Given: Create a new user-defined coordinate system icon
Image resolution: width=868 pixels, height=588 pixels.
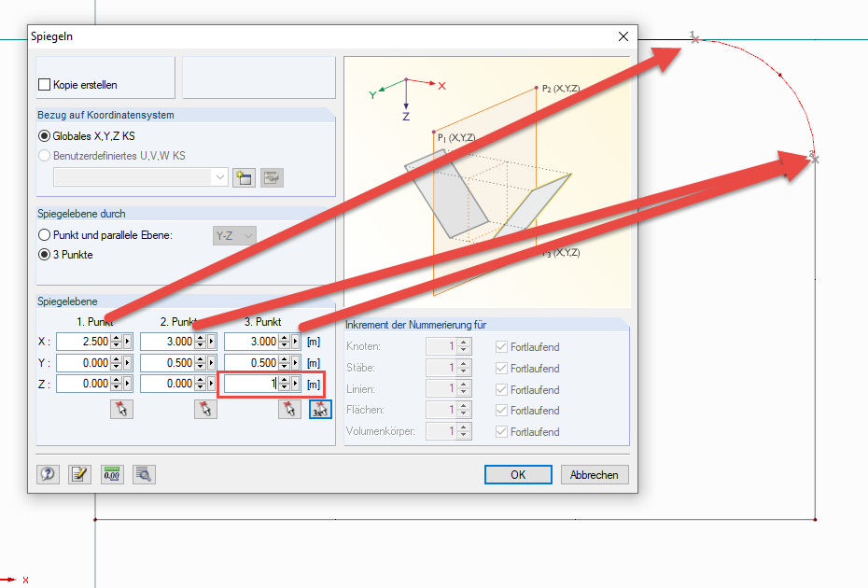Looking at the screenshot, I should (x=244, y=177).
